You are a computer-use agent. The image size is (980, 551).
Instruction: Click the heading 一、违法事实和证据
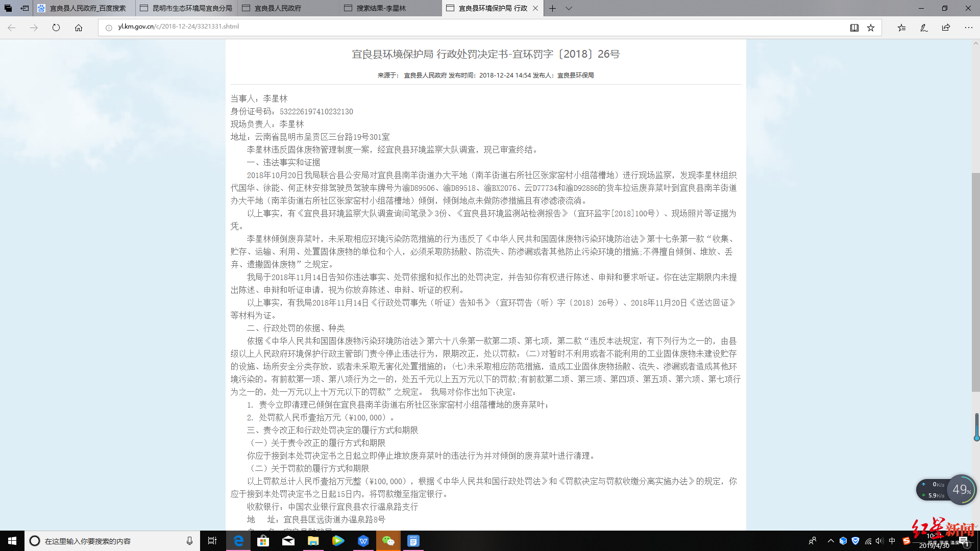pos(284,162)
